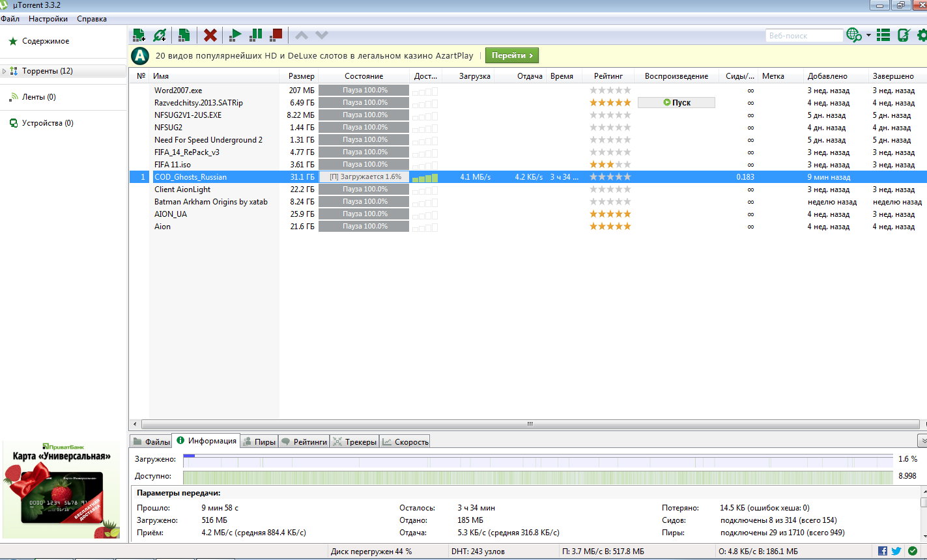927x560 pixels.
Task: Stop the torrent with red square icon
Action: (x=276, y=35)
